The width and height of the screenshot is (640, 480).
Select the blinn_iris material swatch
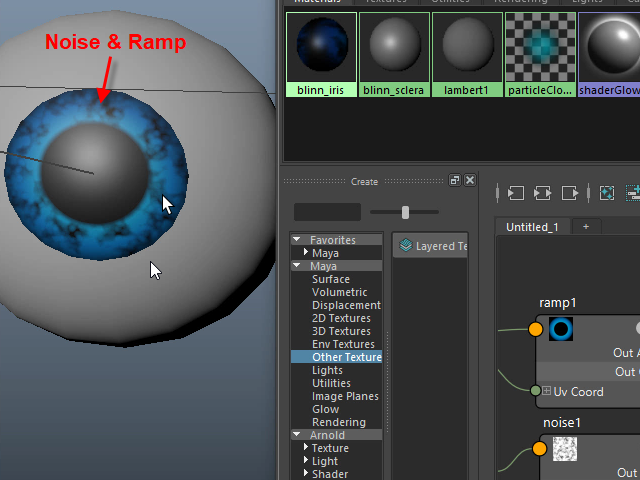pyautogui.click(x=321, y=47)
